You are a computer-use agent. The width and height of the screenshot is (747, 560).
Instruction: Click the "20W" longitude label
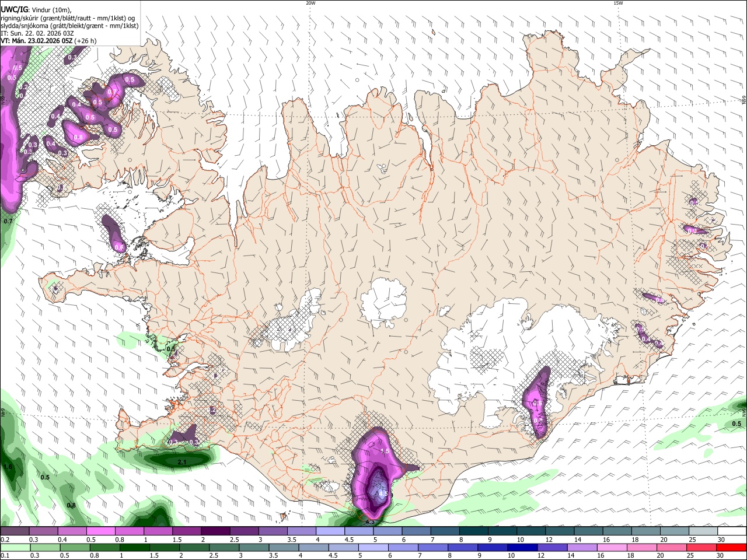[x=310, y=3]
